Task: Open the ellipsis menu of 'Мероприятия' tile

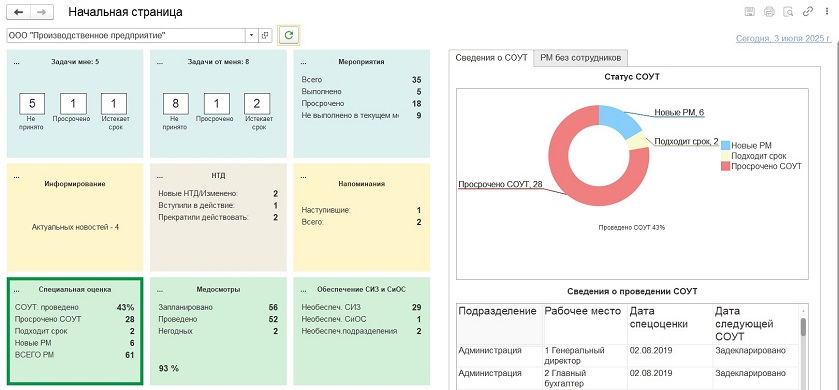Action: coord(303,62)
